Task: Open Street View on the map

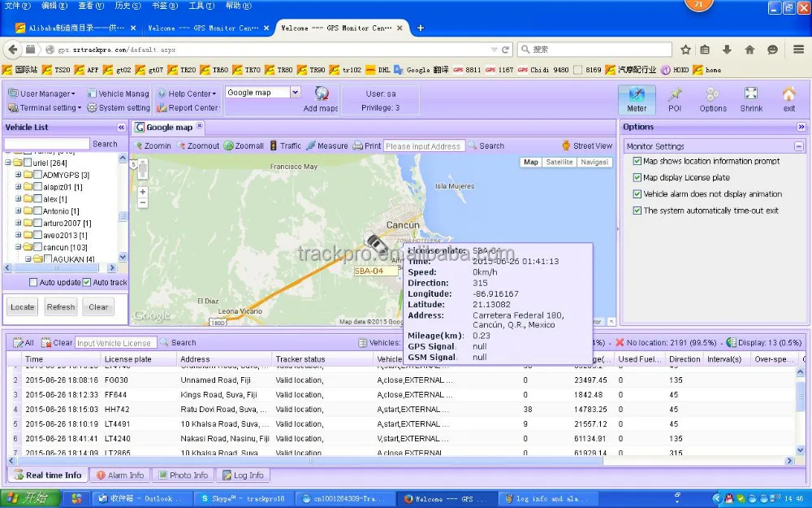Action: 587,146
